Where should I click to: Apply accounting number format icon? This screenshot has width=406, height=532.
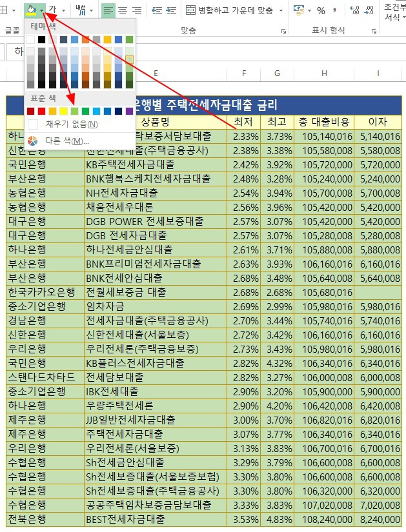299,10
